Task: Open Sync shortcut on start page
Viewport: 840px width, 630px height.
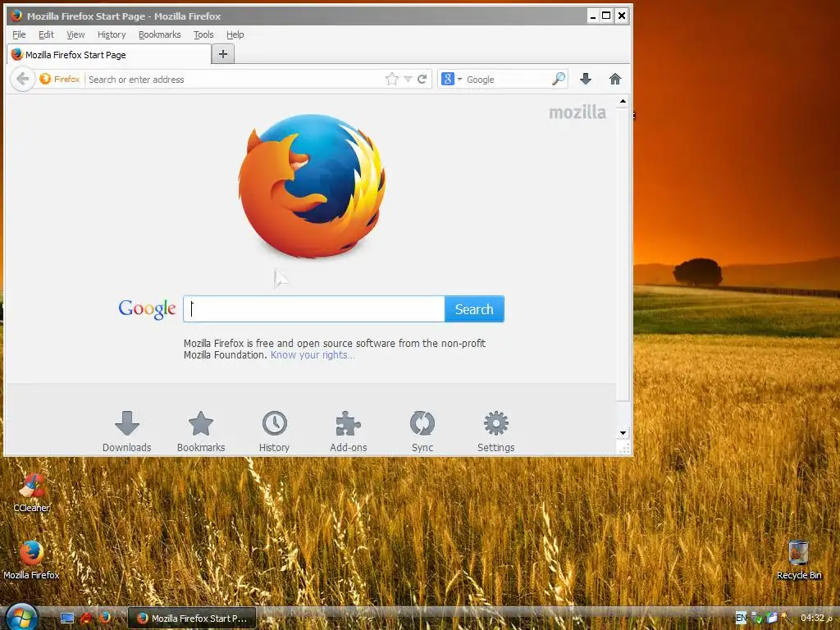Action: (x=422, y=431)
